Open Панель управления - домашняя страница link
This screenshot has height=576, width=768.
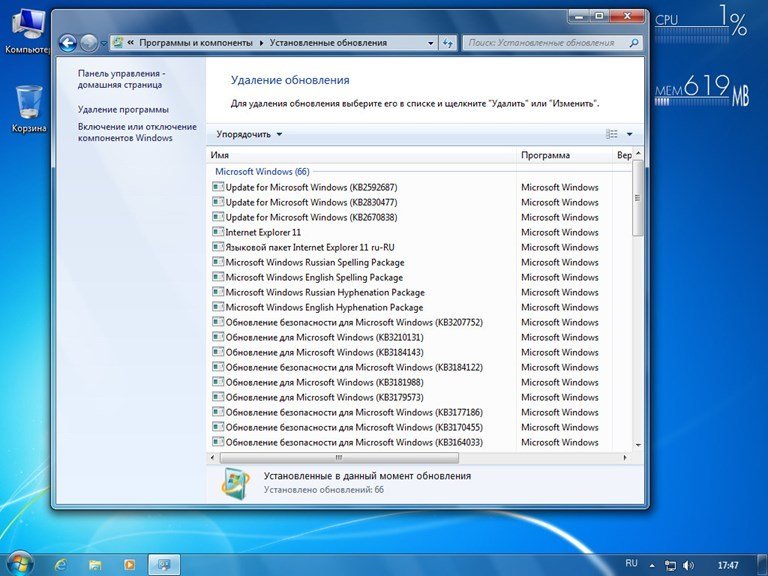[x=121, y=79]
